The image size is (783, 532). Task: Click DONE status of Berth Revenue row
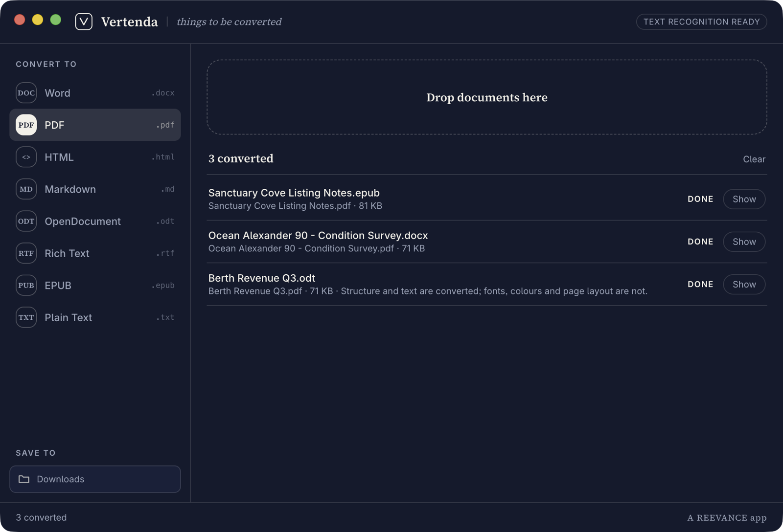(700, 284)
